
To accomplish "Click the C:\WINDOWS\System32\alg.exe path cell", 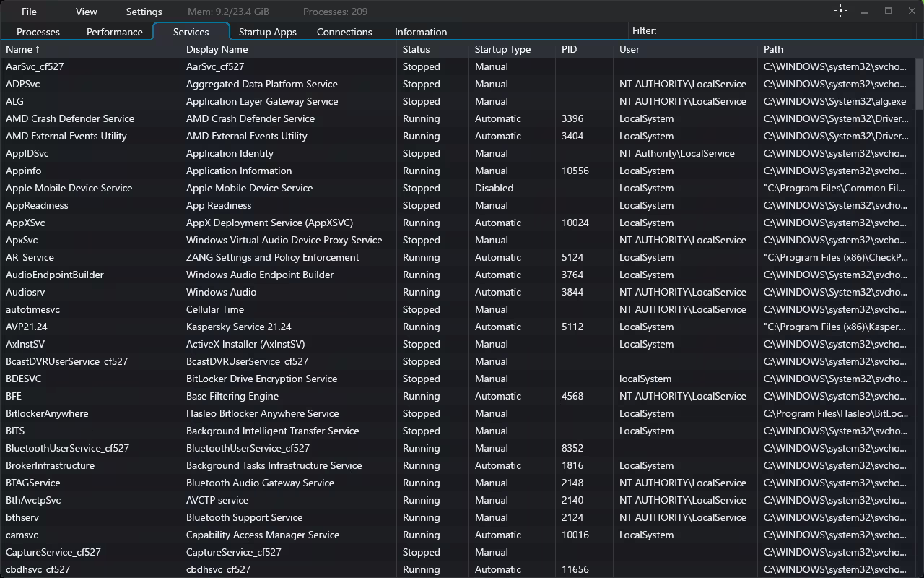I will pyautogui.click(x=835, y=101).
